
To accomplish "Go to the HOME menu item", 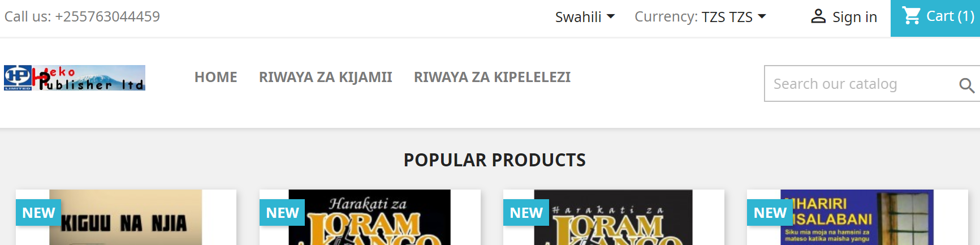I will pos(216,77).
